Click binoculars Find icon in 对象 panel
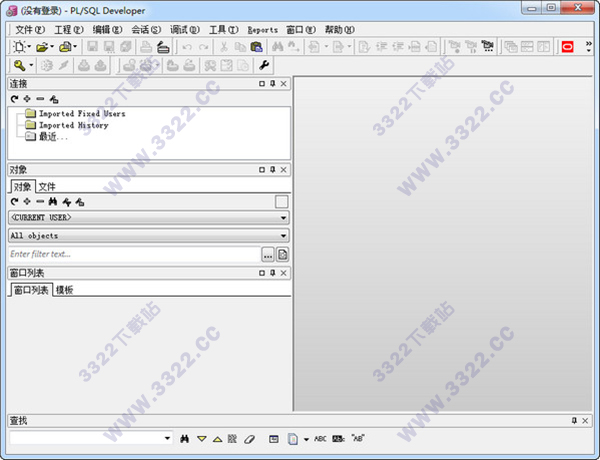 (53, 201)
